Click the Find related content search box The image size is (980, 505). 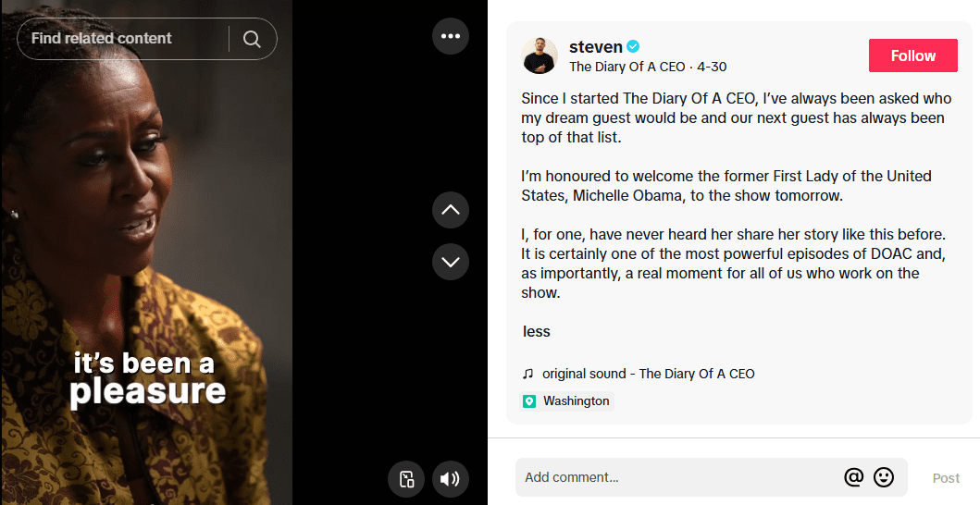(120, 39)
